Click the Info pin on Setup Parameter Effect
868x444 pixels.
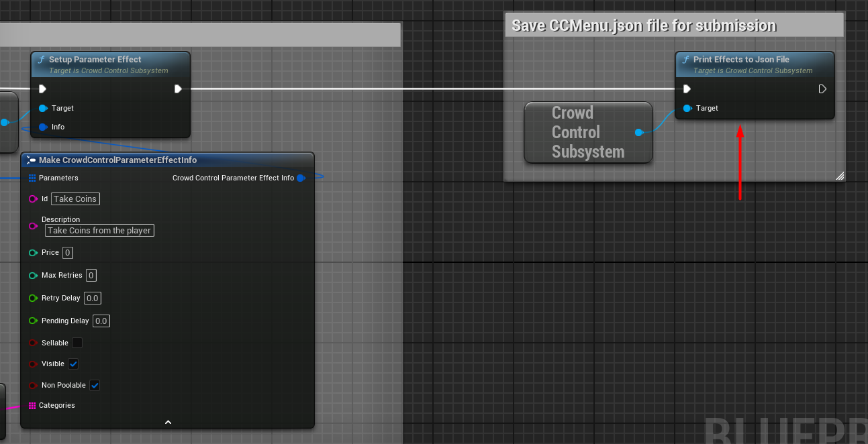pos(43,127)
